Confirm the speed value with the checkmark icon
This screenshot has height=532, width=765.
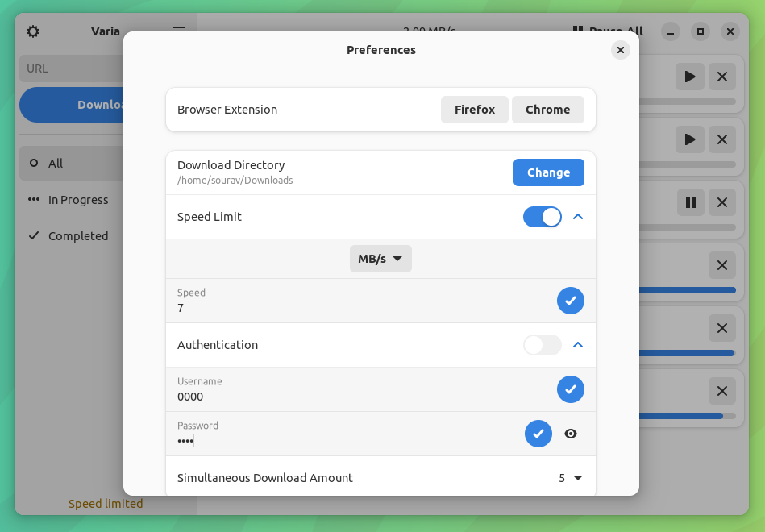[571, 301]
